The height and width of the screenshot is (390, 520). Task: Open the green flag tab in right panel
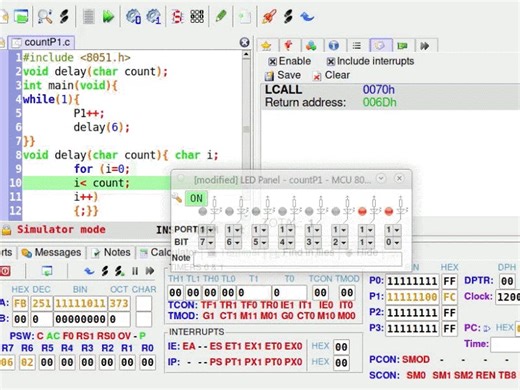[x=402, y=45]
